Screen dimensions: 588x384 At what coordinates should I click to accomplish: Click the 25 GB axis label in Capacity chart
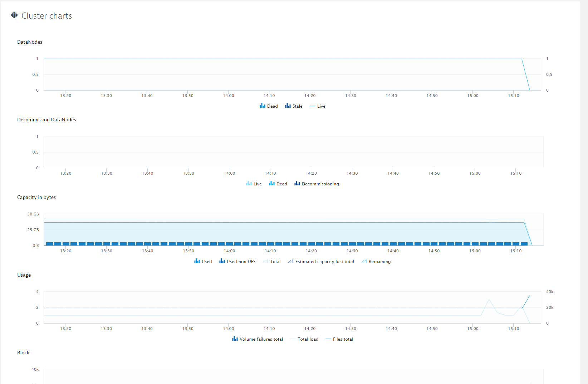click(33, 230)
